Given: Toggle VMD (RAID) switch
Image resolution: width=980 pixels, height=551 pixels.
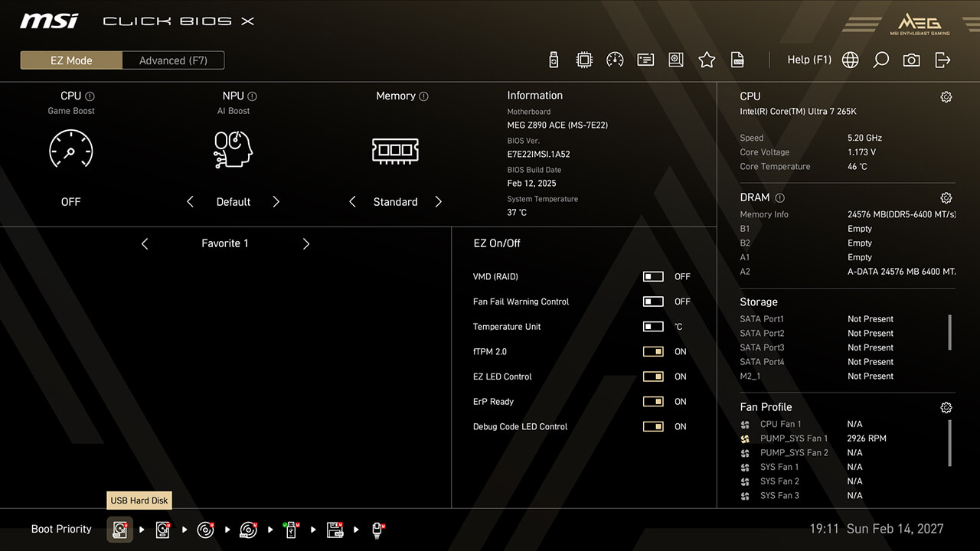Looking at the screenshot, I should (x=653, y=277).
